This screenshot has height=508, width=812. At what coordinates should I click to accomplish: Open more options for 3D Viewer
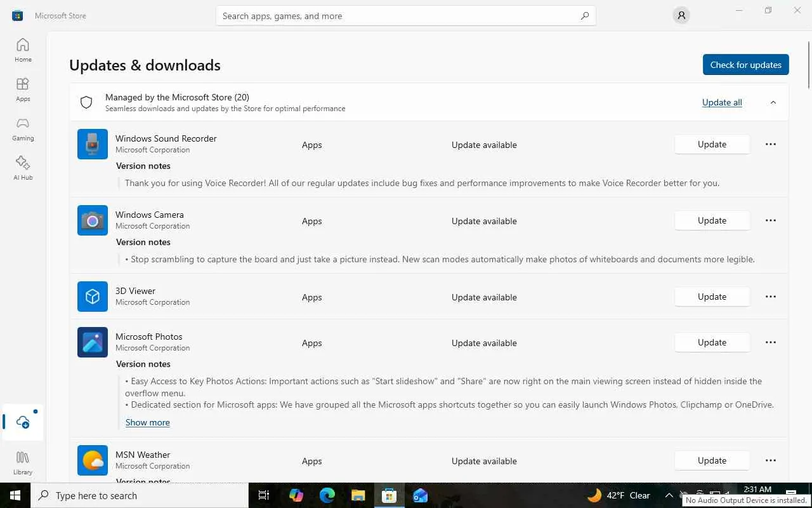coord(771,297)
